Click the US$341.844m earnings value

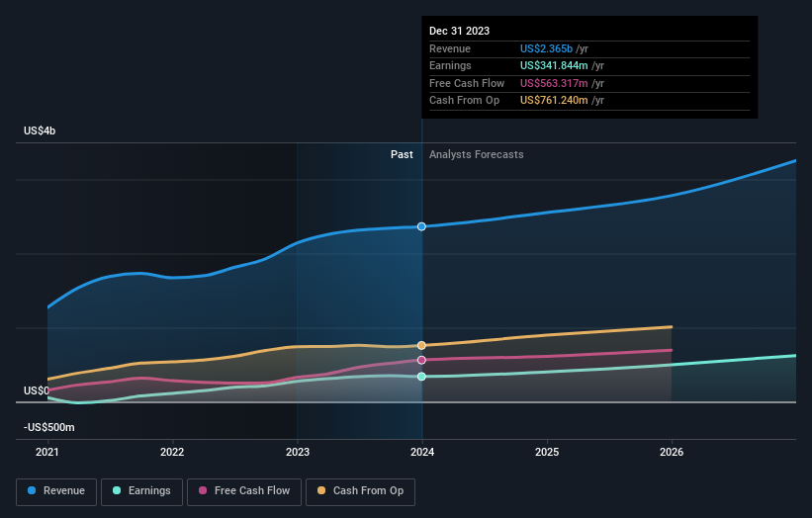[554, 65]
